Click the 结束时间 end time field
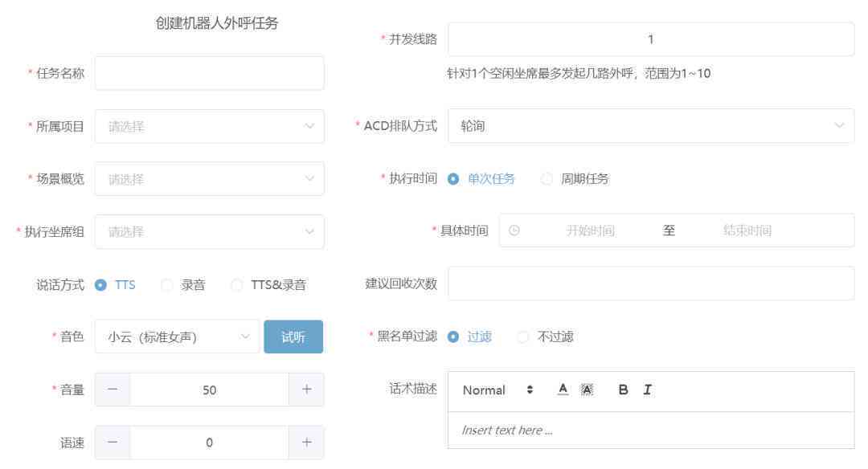Viewport: 868px width, 469px height. pos(747,230)
